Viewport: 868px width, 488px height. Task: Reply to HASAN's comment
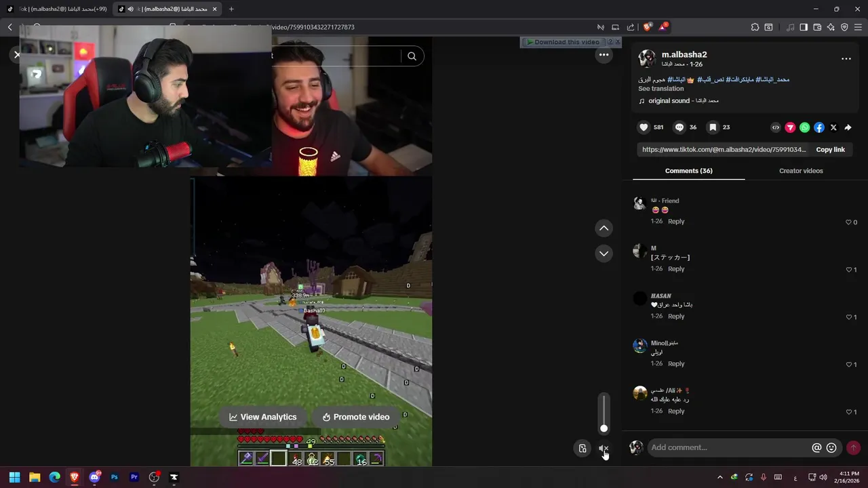click(x=676, y=317)
